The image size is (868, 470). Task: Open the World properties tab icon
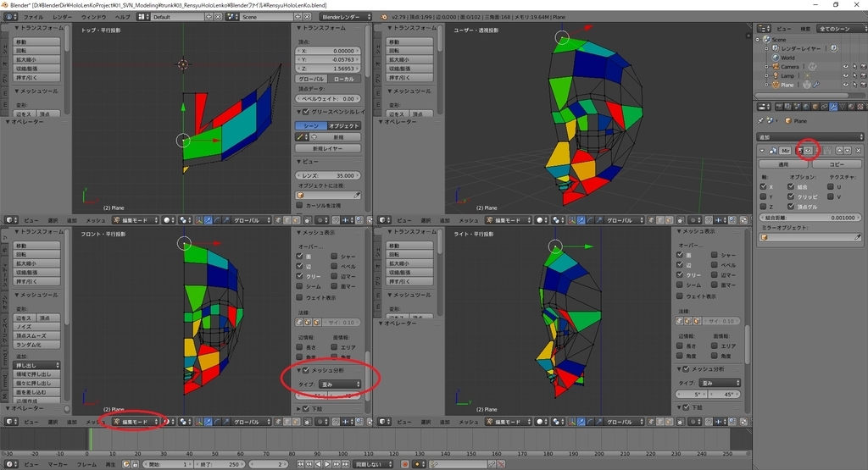(806, 107)
